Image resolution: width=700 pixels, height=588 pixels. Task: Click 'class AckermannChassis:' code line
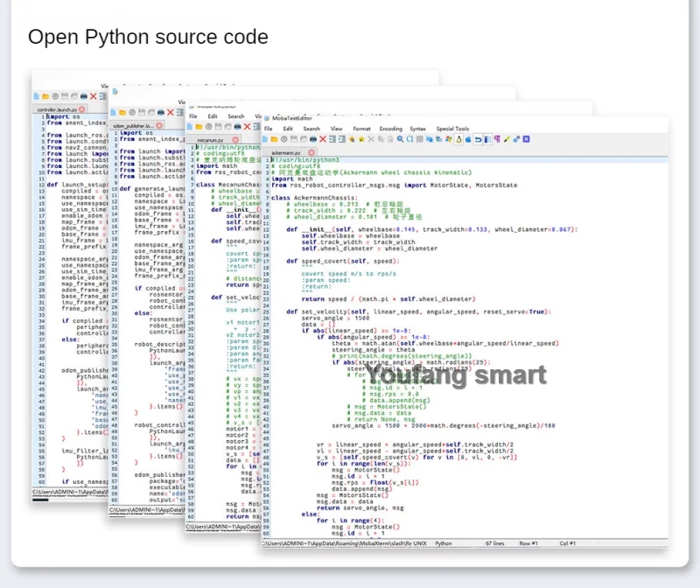click(x=314, y=198)
